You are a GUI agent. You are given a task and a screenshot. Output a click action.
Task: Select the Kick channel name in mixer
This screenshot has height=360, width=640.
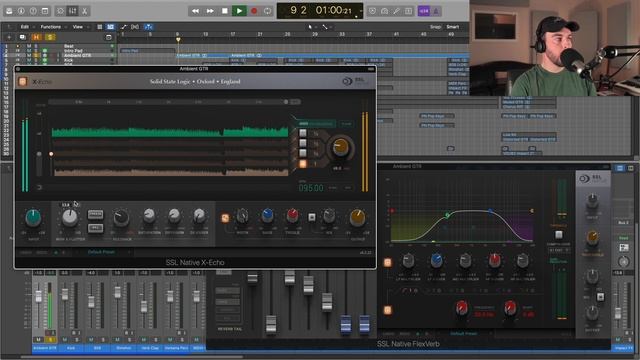point(71,348)
